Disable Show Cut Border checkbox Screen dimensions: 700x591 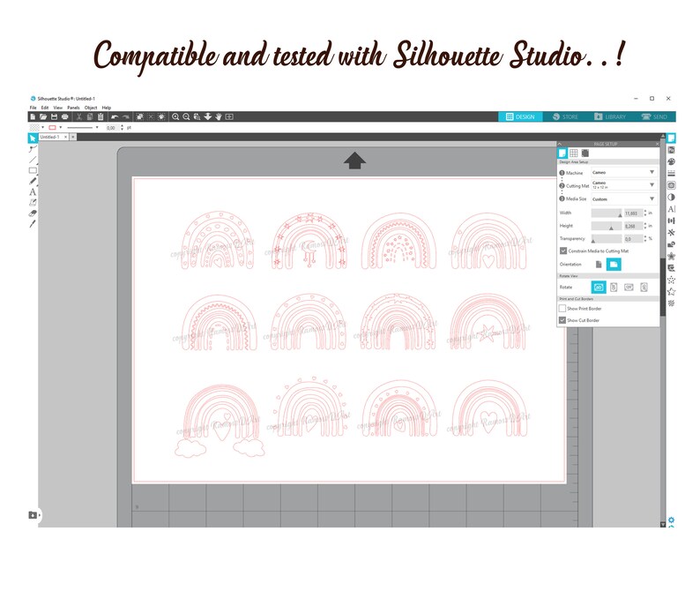coord(562,320)
